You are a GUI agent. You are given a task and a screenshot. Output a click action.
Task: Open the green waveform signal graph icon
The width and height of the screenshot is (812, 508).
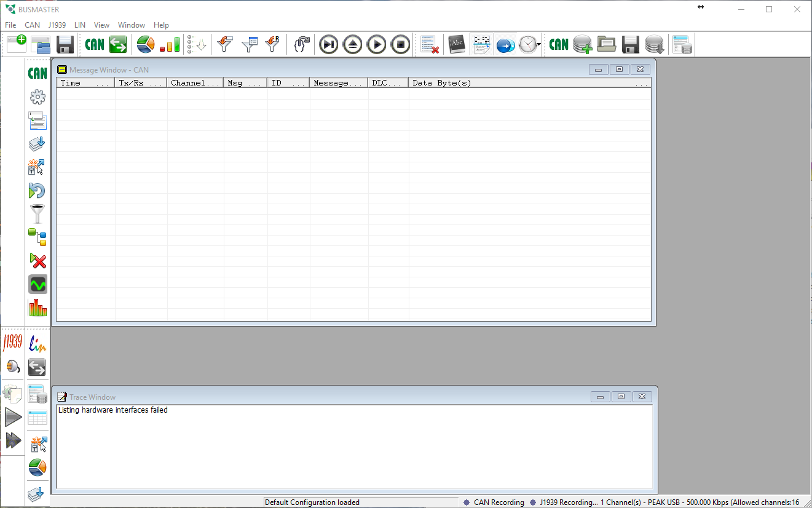pos(37,284)
